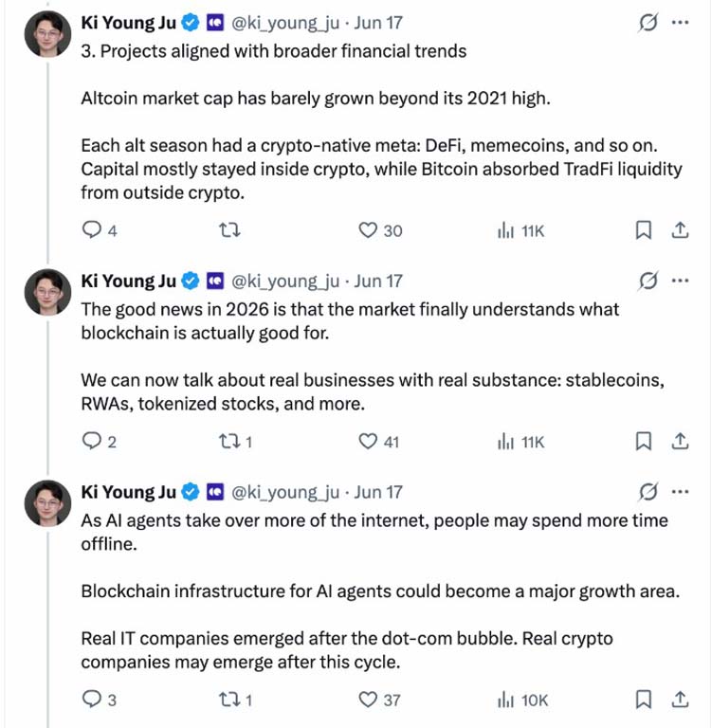Bookmark the first tweet about altcoin market cap
The image size is (711, 728).
[643, 230]
